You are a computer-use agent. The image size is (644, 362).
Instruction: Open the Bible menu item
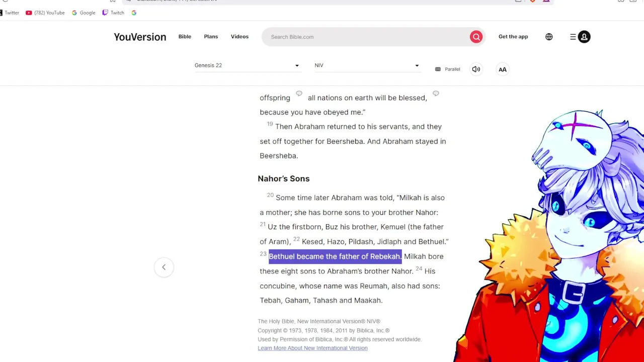coord(185,37)
